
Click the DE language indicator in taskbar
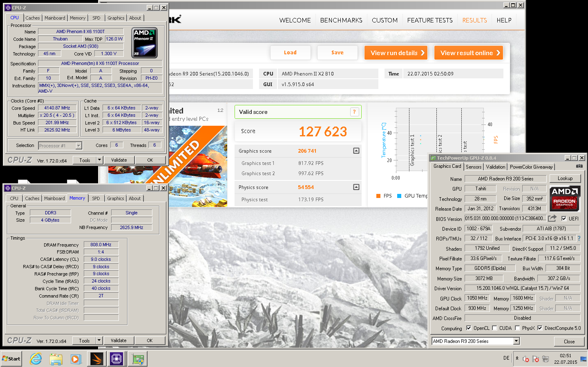[x=506, y=358]
